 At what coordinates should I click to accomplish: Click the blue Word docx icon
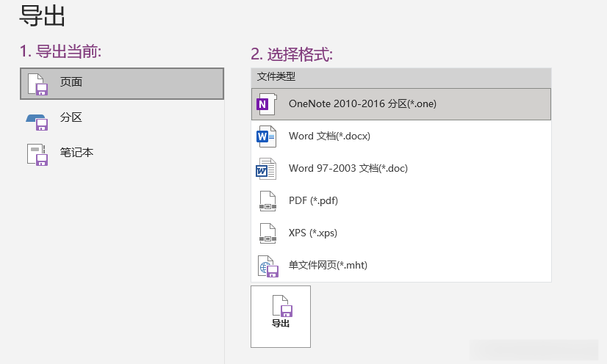pos(266,136)
